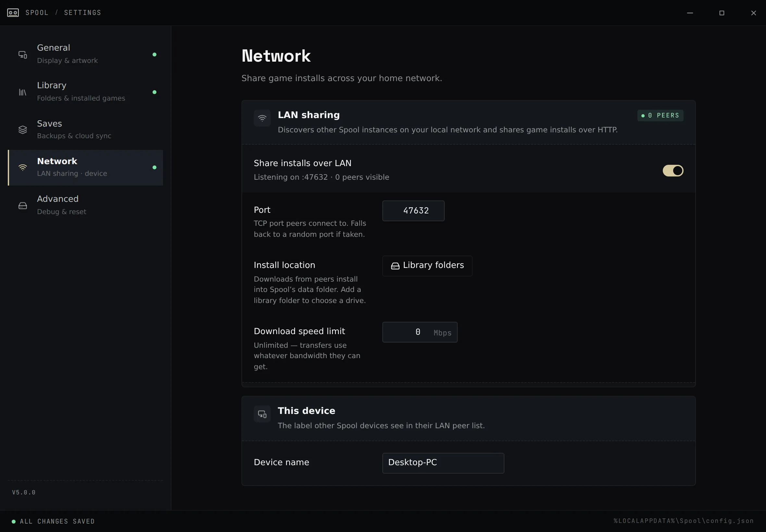Click the Advanced sidebar drive icon
Viewport: 766px width, 532px height.
23,206
